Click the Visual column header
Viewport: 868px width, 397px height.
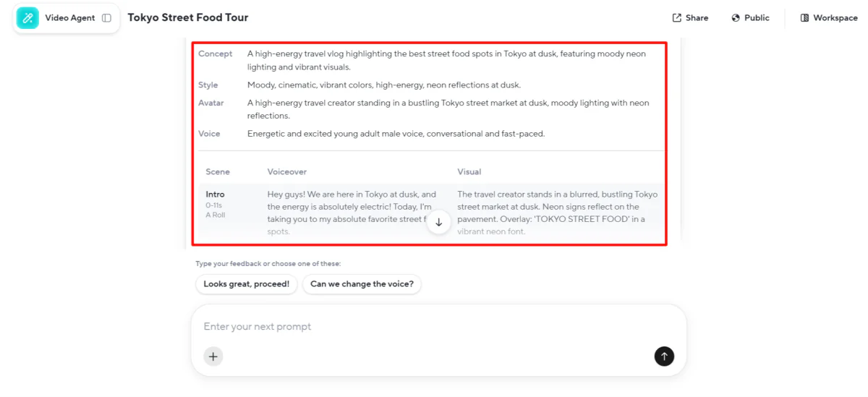(469, 172)
